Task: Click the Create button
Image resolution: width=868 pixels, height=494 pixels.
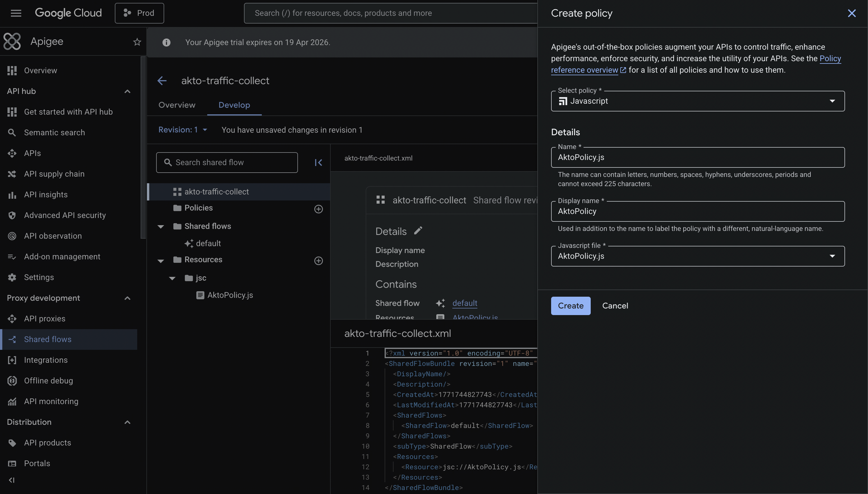Action: pyautogui.click(x=570, y=306)
